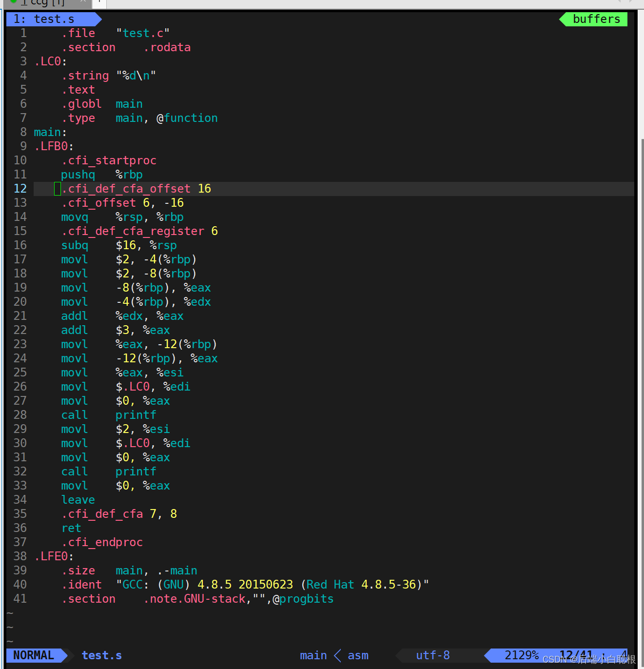Click the "subq" instruction on line 16

click(x=75, y=245)
